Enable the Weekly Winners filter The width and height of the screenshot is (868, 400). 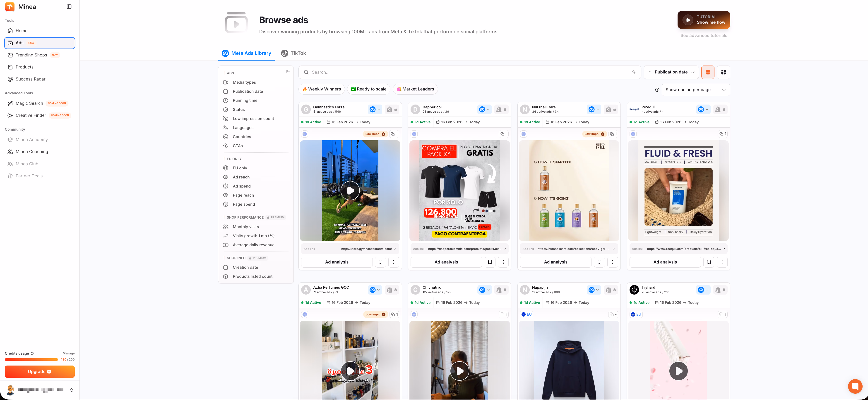(x=321, y=89)
